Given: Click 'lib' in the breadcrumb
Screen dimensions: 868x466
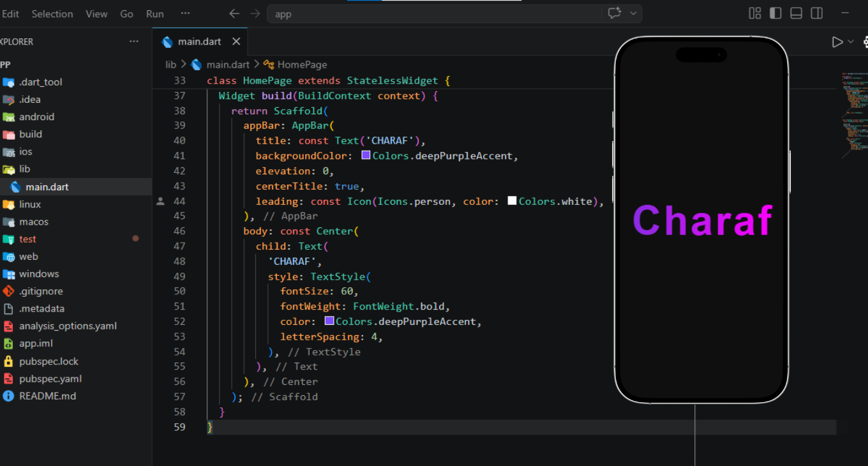Looking at the screenshot, I should (x=170, y=64).
